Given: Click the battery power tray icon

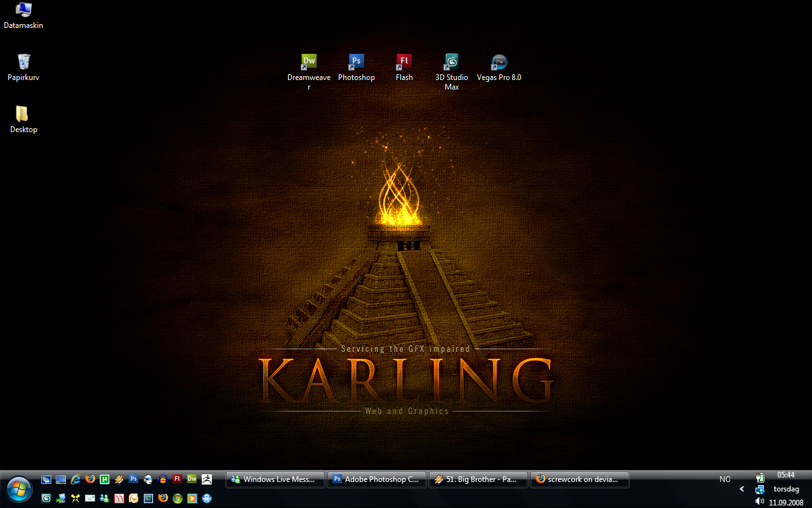Looking at the screenshot, I should (760, 477).
